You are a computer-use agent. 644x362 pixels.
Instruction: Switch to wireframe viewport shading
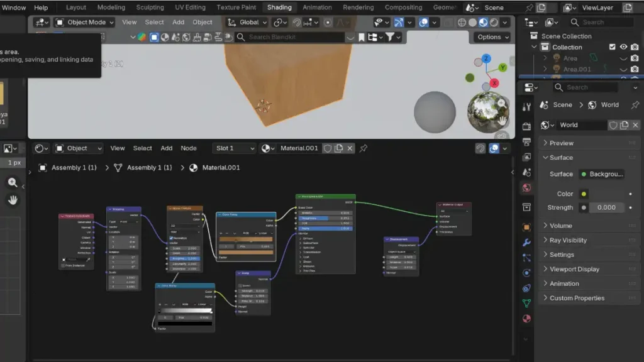click(462, 22)
